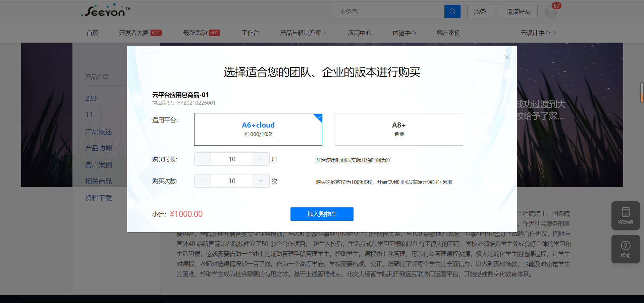Click the 邀请好友 button

519,11
